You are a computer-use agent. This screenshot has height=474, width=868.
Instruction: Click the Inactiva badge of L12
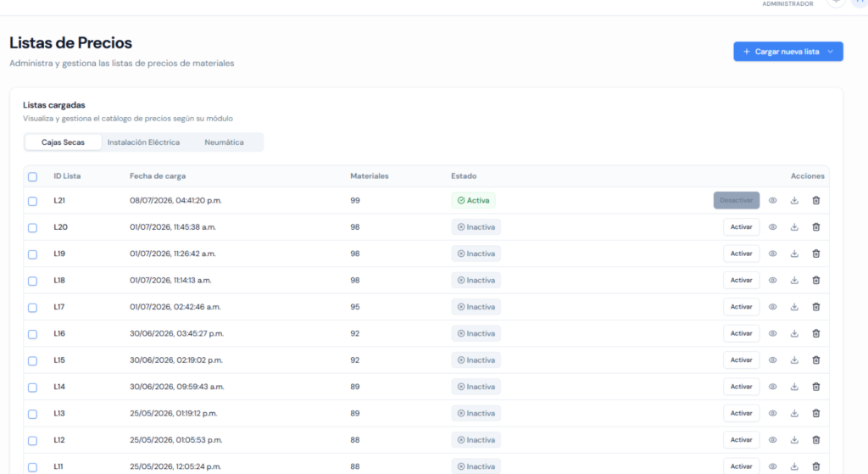click(x=476, y=440)
